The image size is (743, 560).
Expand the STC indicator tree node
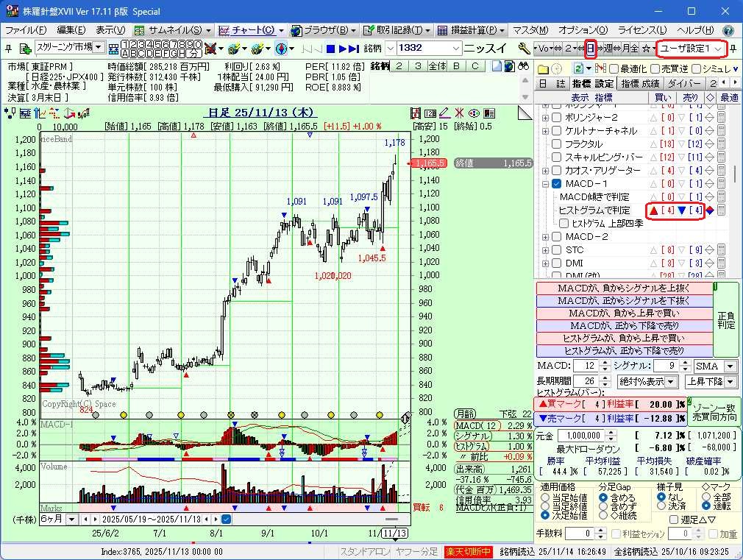[x=545, y=250]
